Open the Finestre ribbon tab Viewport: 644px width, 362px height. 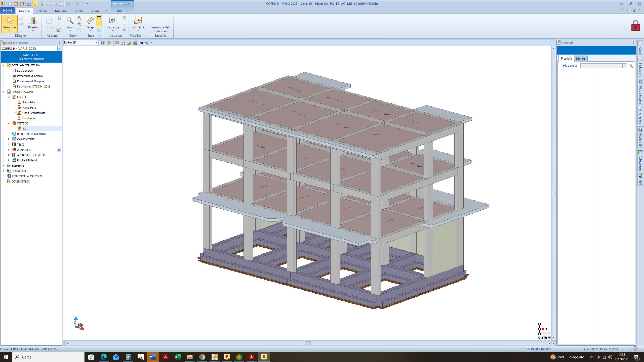(78, 11)
